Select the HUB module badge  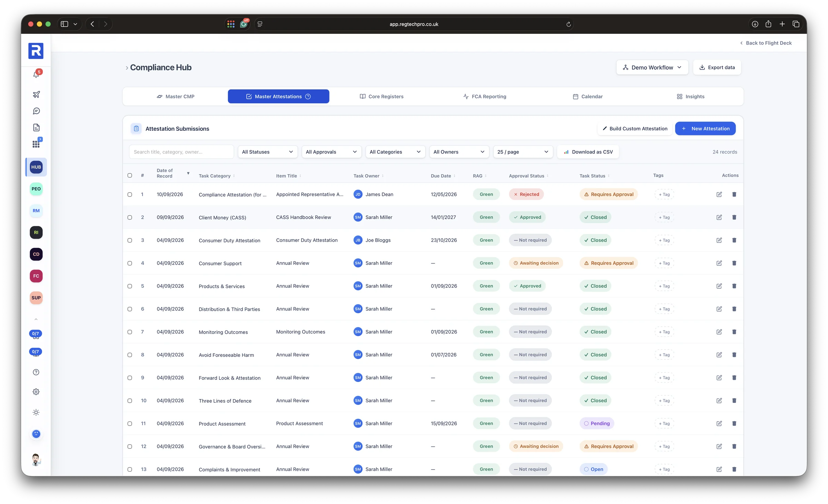36,167
